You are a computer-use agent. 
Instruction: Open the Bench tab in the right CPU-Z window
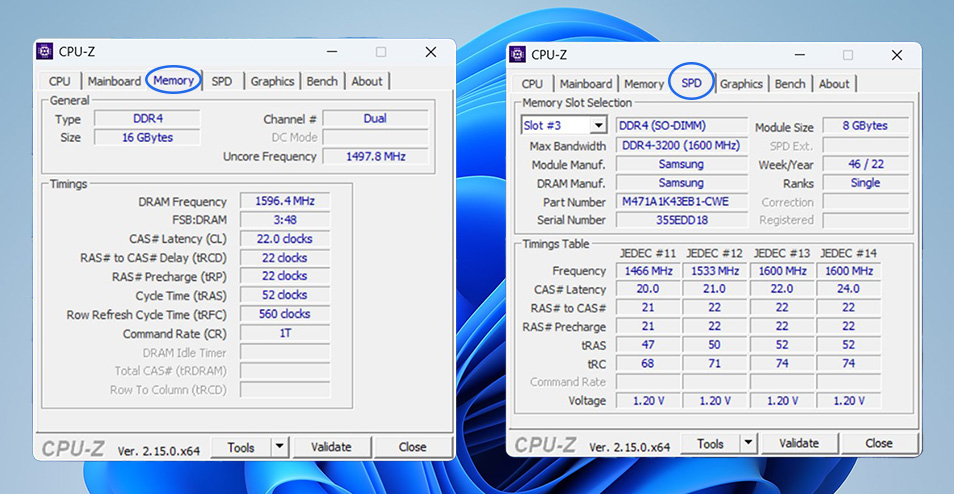[x=790, y=84]
